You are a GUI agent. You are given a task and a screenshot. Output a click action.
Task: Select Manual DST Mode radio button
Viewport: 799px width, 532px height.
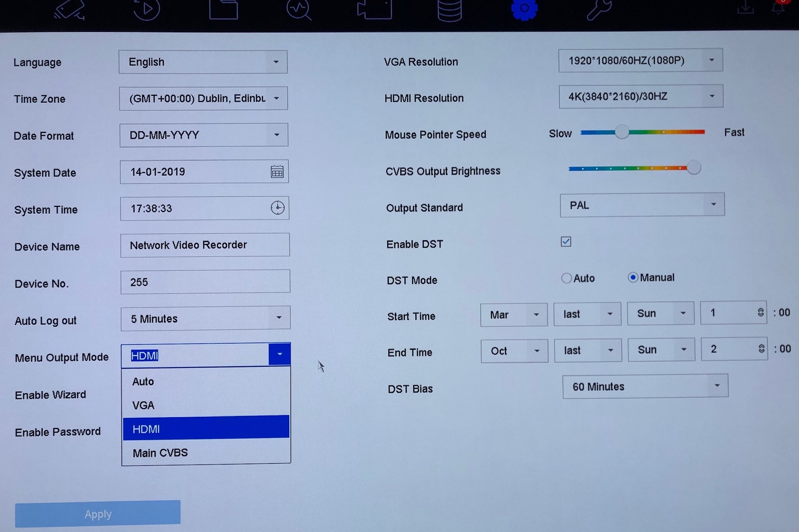pyautogui.click(x=632, y=277)
